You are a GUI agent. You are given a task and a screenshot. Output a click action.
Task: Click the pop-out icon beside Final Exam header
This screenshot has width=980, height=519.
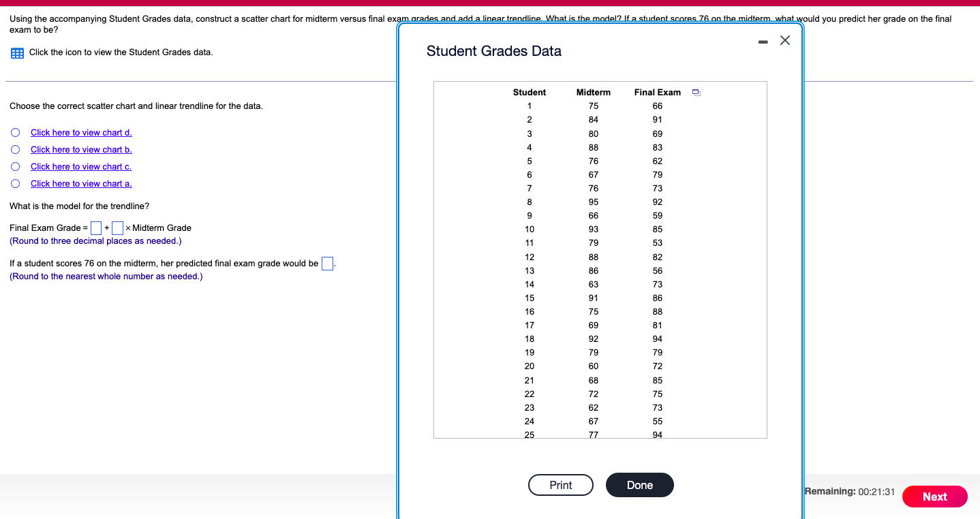(x=696, y=92)
